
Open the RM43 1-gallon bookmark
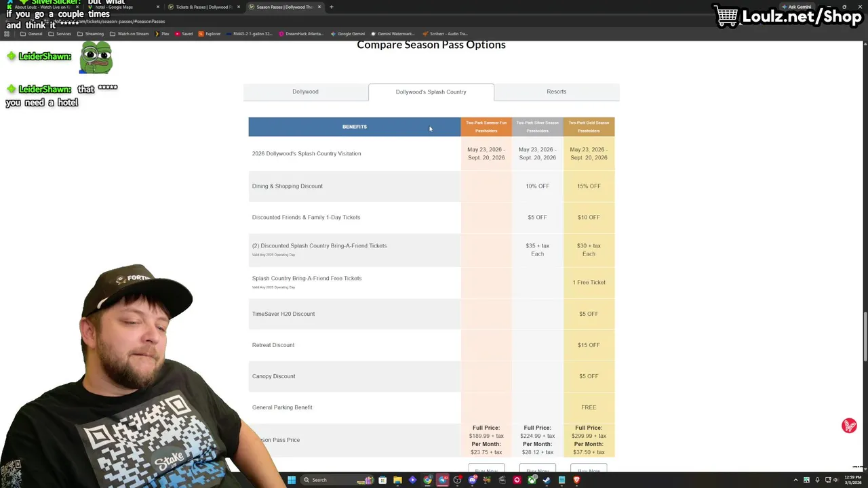pyautogui.click(x=250, y=33)
